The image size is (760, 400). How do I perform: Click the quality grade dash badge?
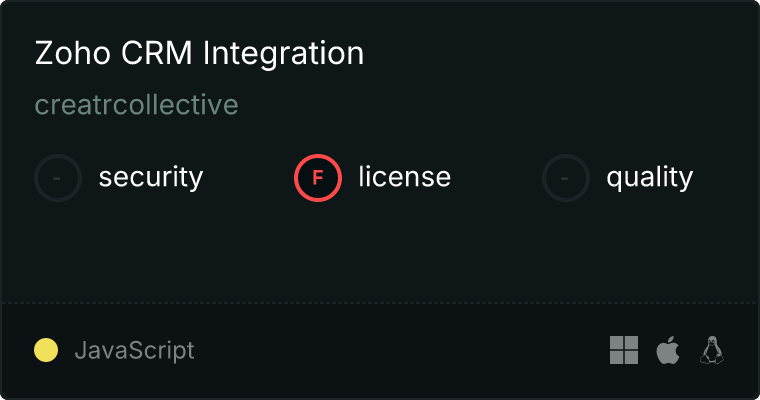(x=566, y=178)
